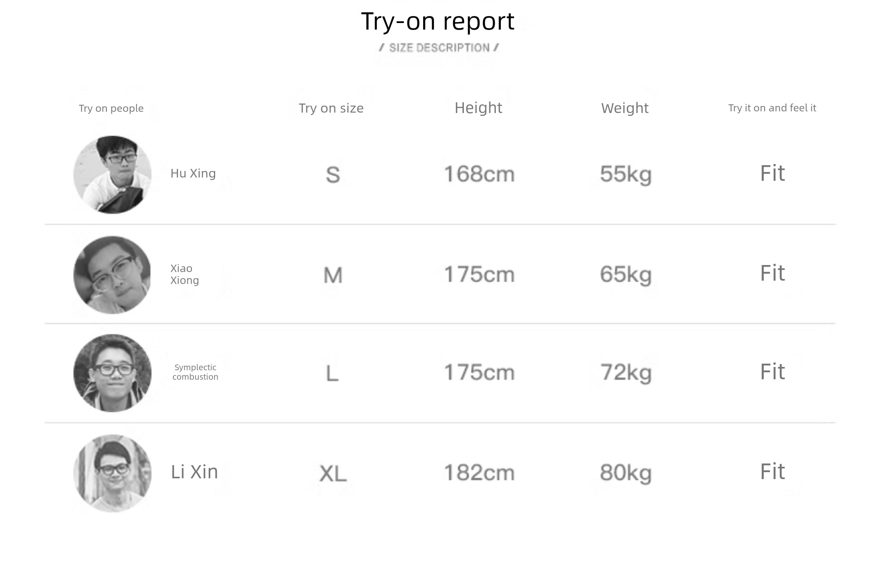The image size is (880, 588).
Task: Click the SIZE DESCRIPTION subtitle
Action: pos(439,48)
